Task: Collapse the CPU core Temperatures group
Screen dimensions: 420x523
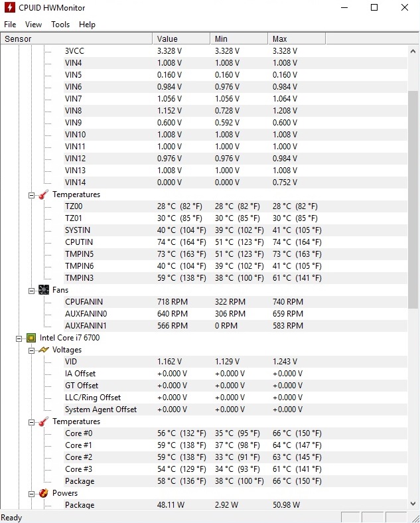Action: point(31,422)
